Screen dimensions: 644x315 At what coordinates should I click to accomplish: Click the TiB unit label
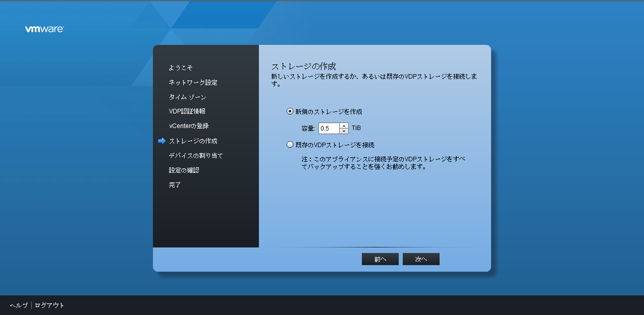[x=356, y=128]
